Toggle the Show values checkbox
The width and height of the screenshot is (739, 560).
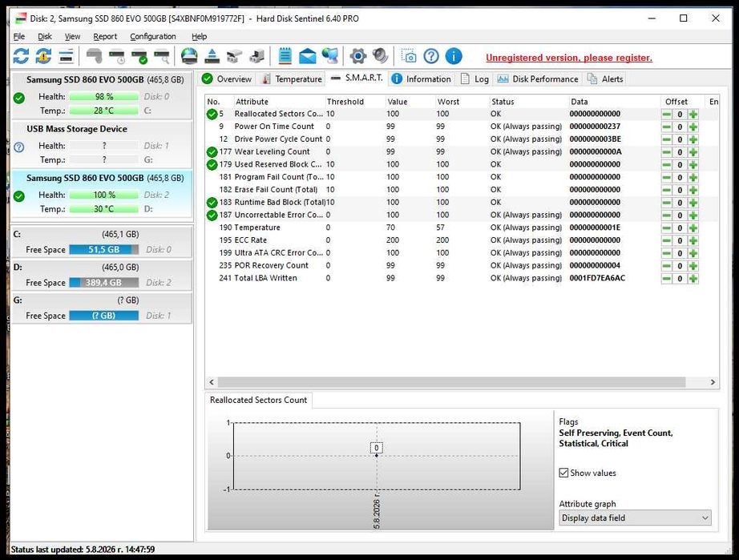[563, 473]
